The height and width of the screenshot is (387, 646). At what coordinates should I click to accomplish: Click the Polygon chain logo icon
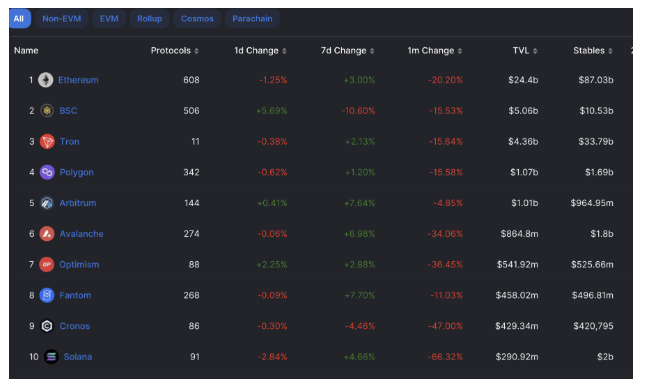[x=47, y=172]
